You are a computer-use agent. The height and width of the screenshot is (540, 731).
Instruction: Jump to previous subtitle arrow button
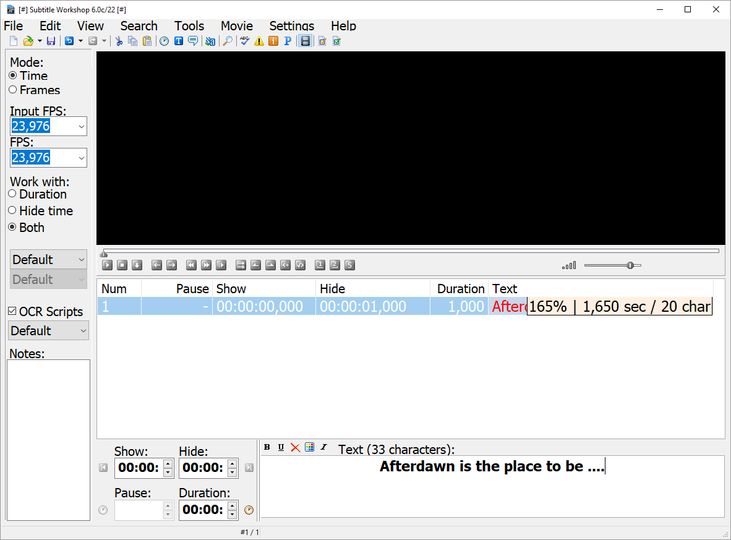pos(157,265)
